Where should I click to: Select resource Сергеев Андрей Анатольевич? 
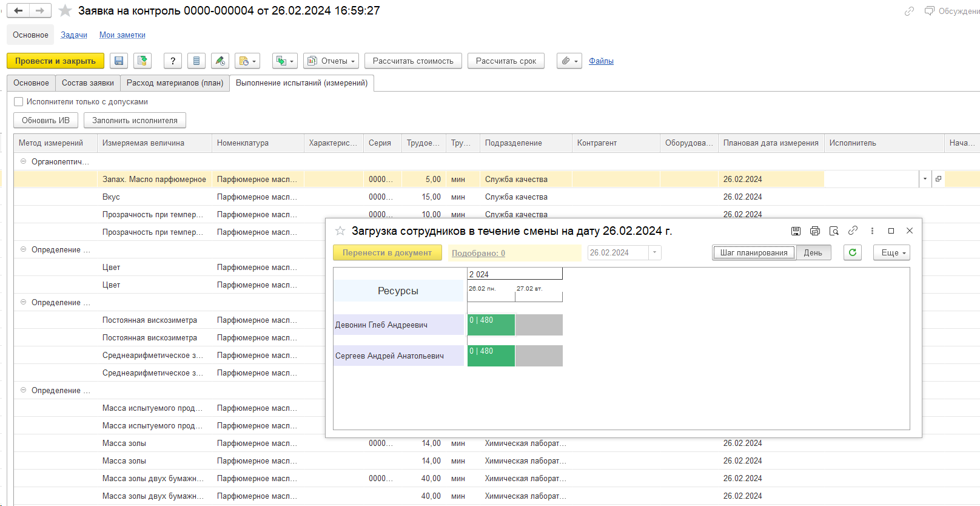[x=398, y=356]
